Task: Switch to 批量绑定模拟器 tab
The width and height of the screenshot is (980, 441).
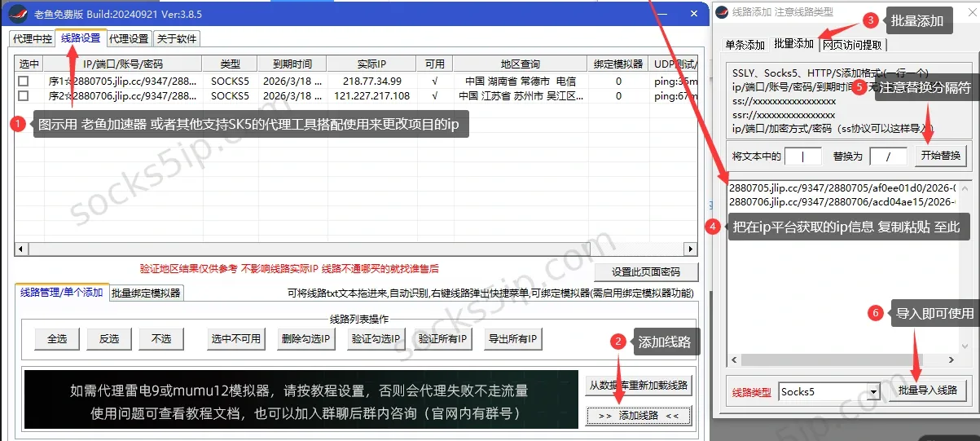Action: (146, 293)
